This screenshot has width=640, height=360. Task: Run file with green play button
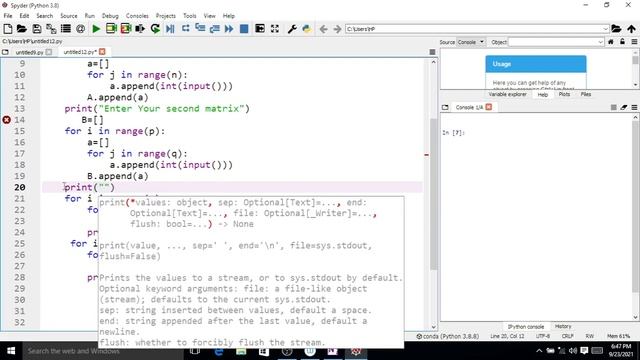tap(96, 29)
